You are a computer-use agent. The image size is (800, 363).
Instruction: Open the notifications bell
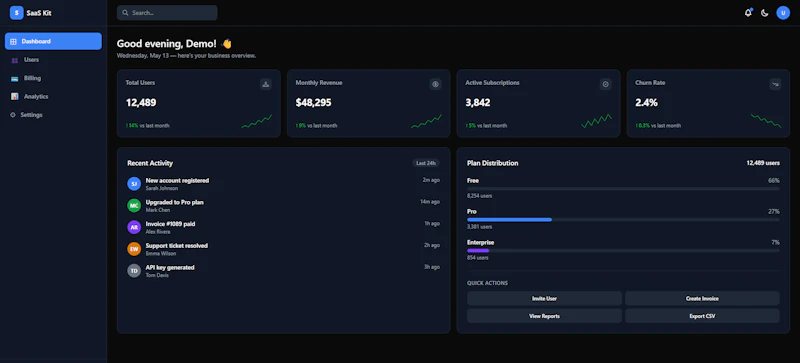click(748, 13)
